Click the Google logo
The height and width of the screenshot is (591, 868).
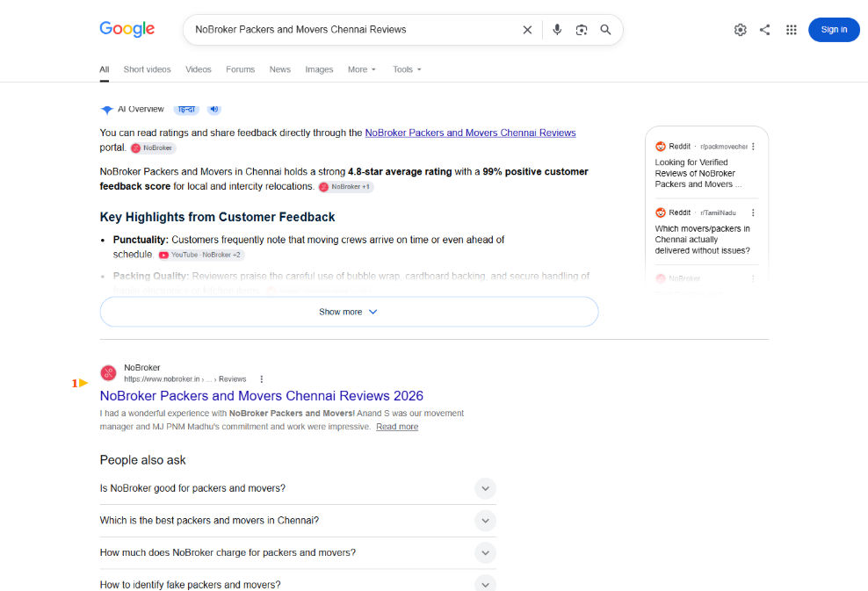[127, 29]
